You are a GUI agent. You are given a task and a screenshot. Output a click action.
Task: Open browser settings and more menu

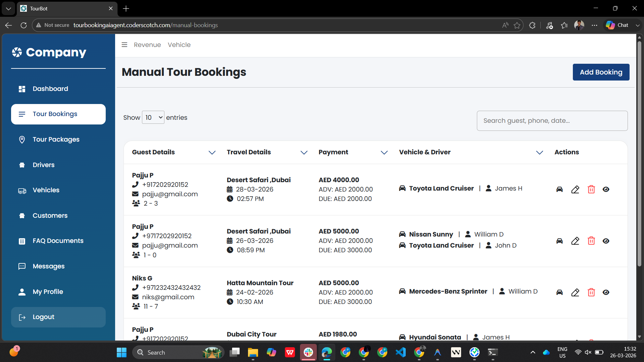(594, 25)
